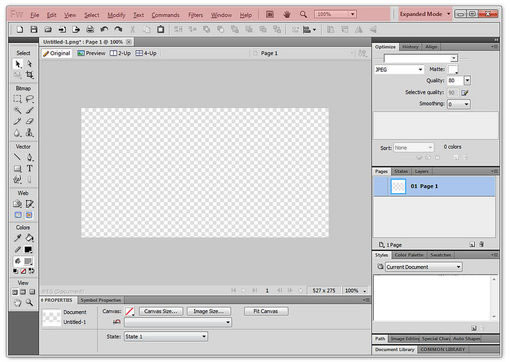
Task: Switch to Original view
Action: tap(57, 53)
